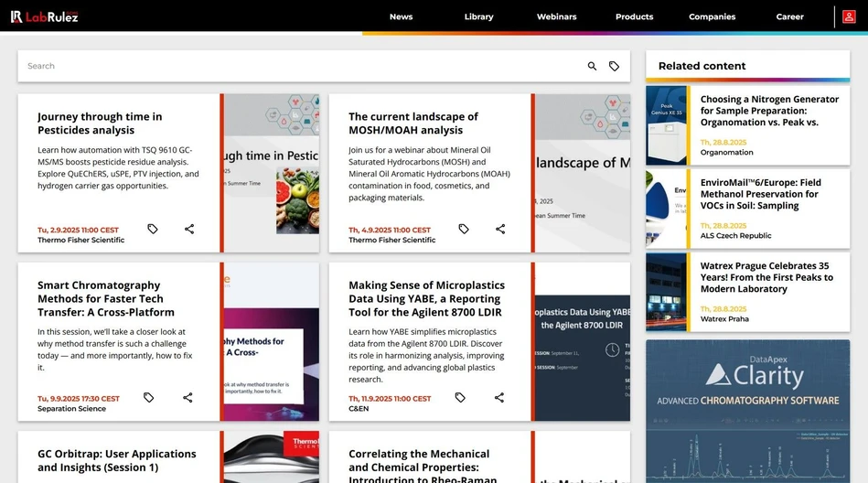This screenshot has height=483, width=868.
Task: Open Making Sense of Microplastics Data title
Action: pyautogui.click(x=426, y=298)
